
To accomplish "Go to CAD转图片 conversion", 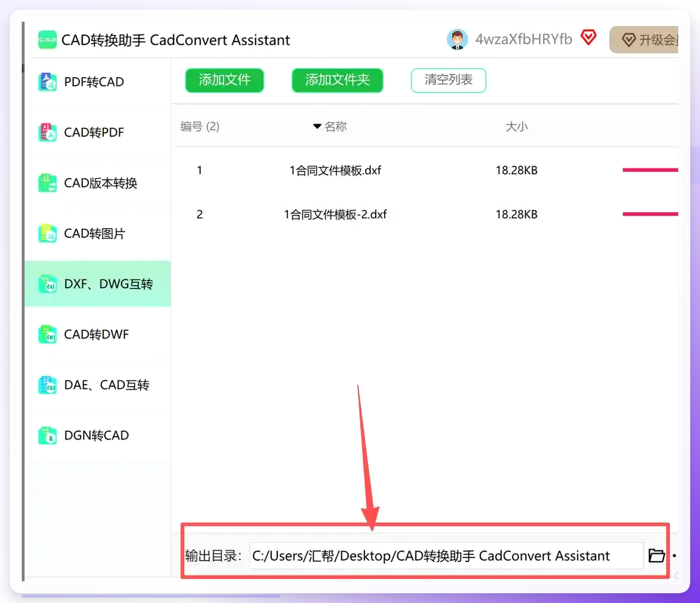I will pyautogui.click(x=98, y=234).
